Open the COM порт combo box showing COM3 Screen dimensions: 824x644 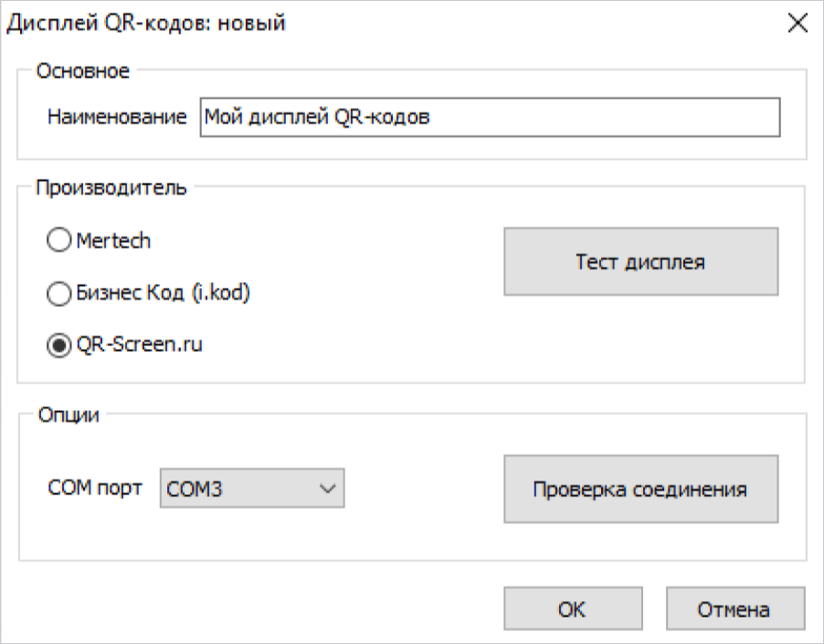pyautogui.click(x=252, y=489)
